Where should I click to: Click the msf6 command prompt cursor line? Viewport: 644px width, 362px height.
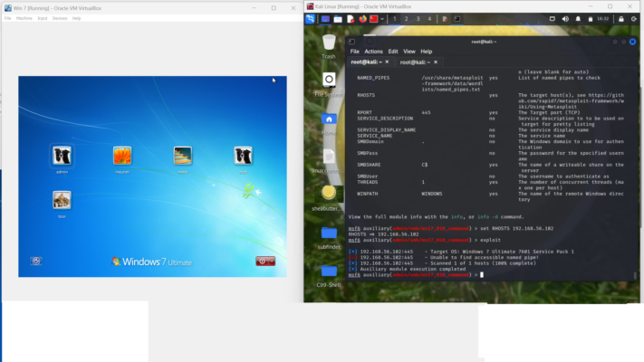pos(415,274)
